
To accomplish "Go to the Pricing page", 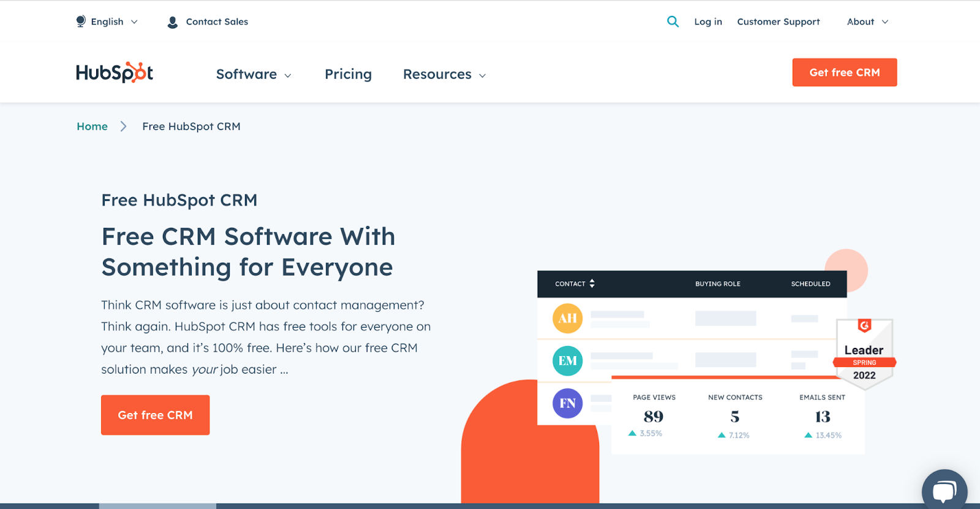I will (348, 74).
